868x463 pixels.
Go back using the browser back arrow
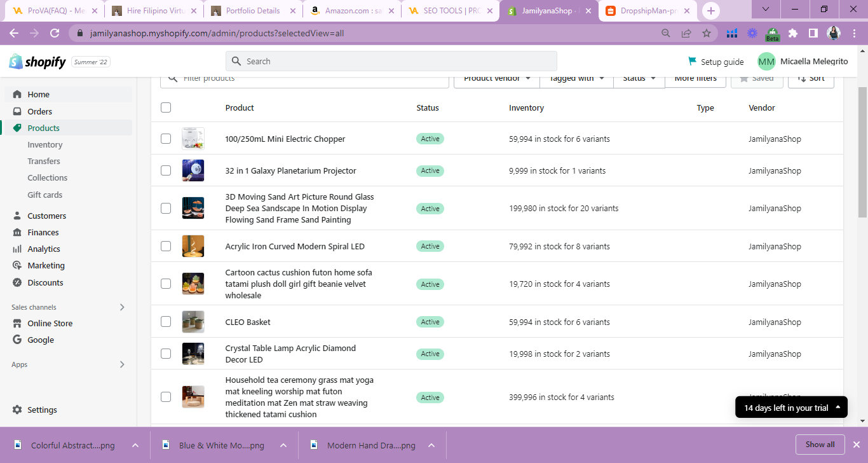pos(14,33)
